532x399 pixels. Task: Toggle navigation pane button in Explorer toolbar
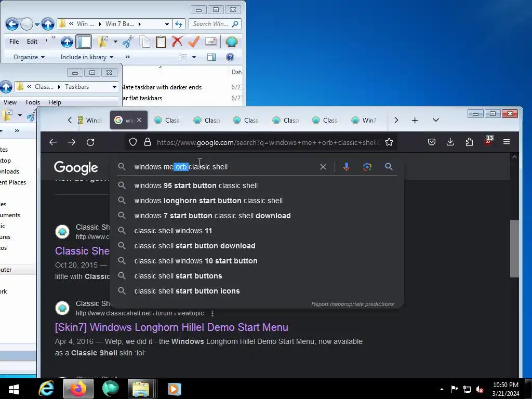[x=84, y=42]
